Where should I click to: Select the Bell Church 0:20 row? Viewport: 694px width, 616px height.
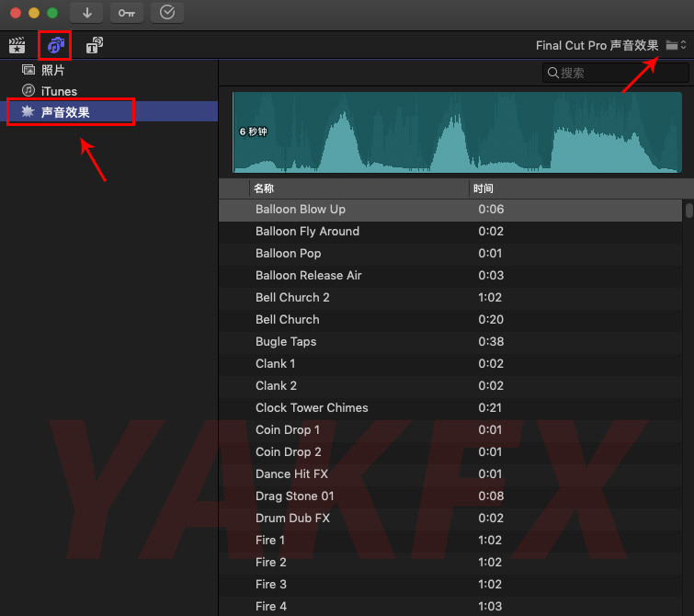(450, 320)
